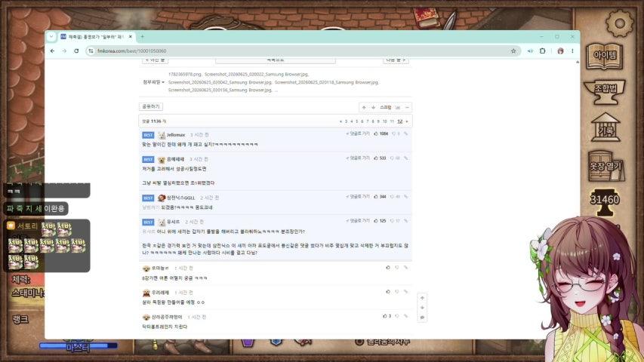Jump to the top with the floating up arrow

point(422,298)
